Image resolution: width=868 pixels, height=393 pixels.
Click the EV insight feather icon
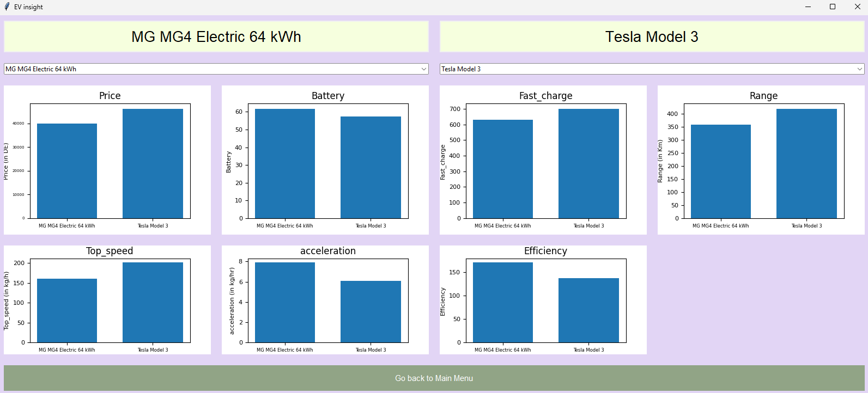pos(7,7)
